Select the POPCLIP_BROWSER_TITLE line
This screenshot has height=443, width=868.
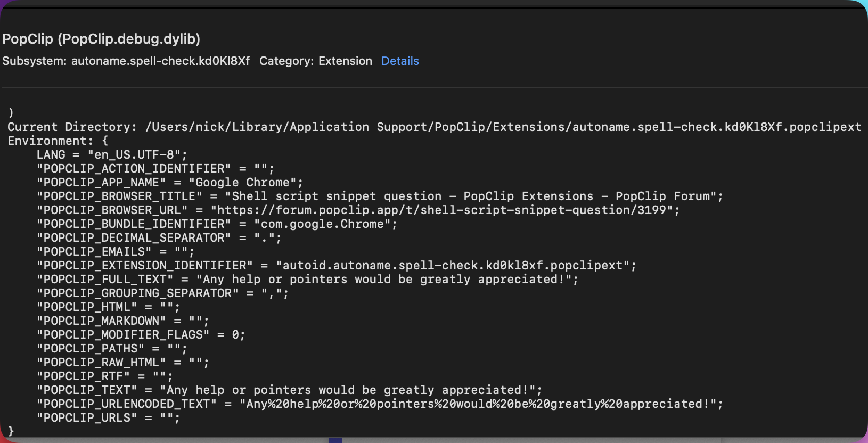click(380, 196)
